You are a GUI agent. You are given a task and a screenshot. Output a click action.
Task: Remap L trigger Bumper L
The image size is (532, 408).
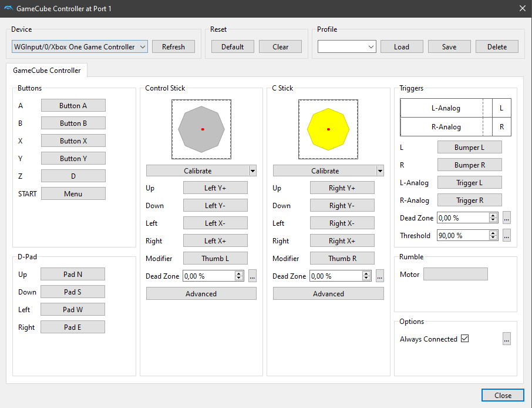click(x=470, y=147)
